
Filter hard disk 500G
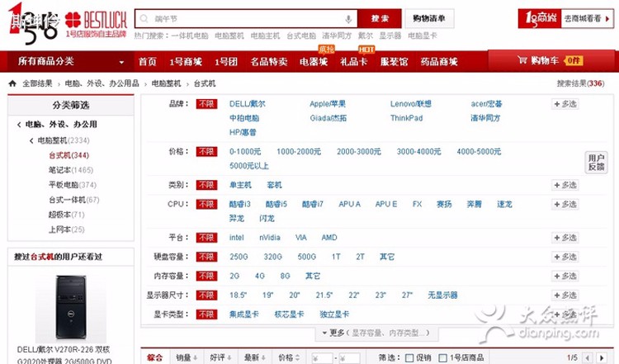coord(307,257)
